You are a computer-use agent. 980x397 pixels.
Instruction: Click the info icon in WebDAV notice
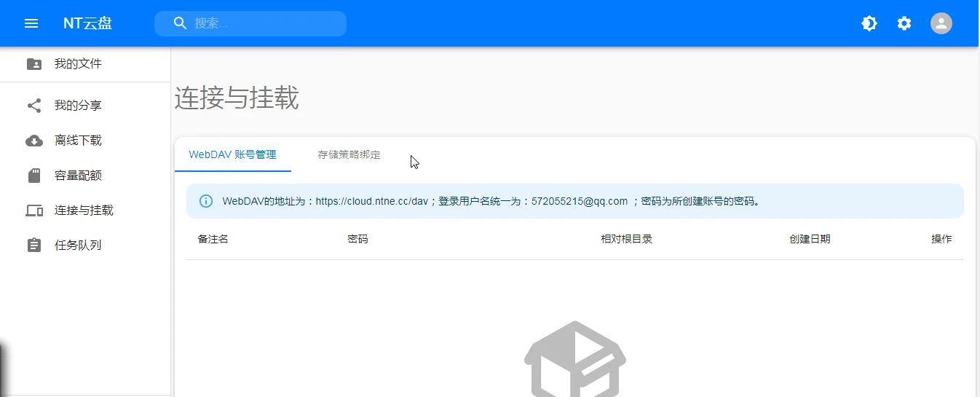(206, 201)
